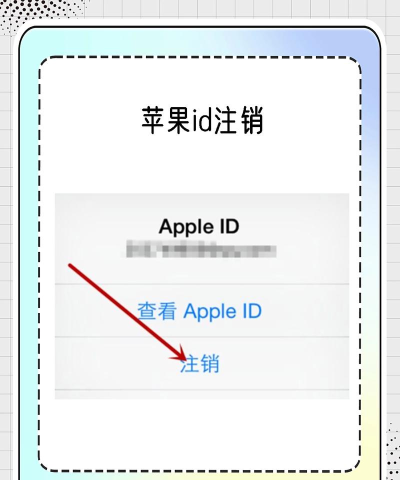This screenshot has width=400, height=480.
Task: Select the Apple ID heading text
Action: [x=199, y=227]
